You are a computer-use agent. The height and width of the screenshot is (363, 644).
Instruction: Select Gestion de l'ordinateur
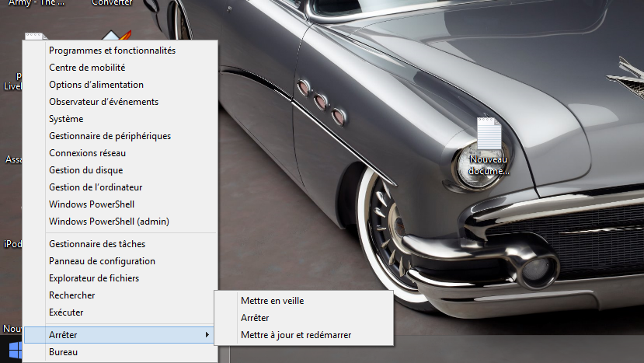(96, 187)
